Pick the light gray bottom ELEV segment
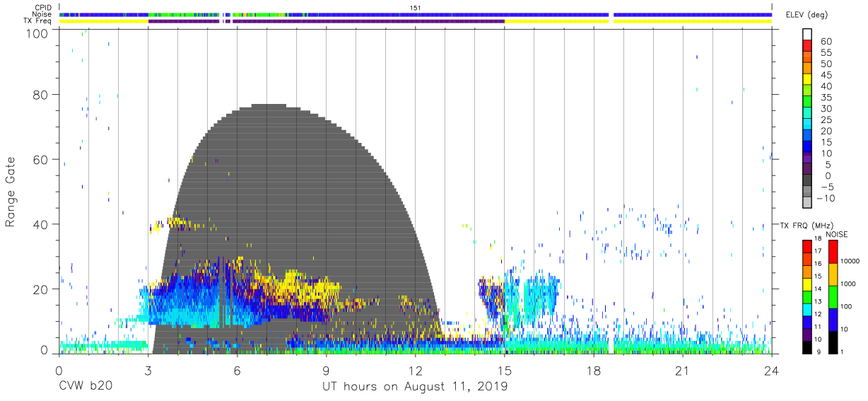The image size is (868, 401). (807, 203)
